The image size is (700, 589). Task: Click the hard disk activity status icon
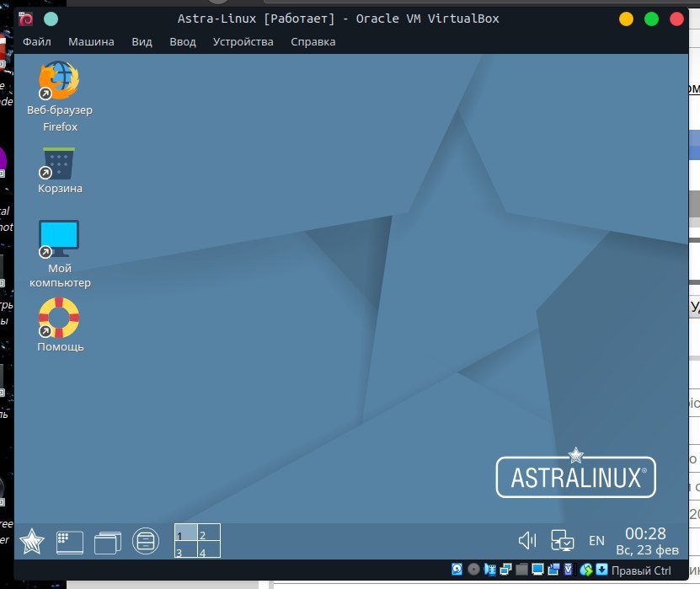coord(457,570)
